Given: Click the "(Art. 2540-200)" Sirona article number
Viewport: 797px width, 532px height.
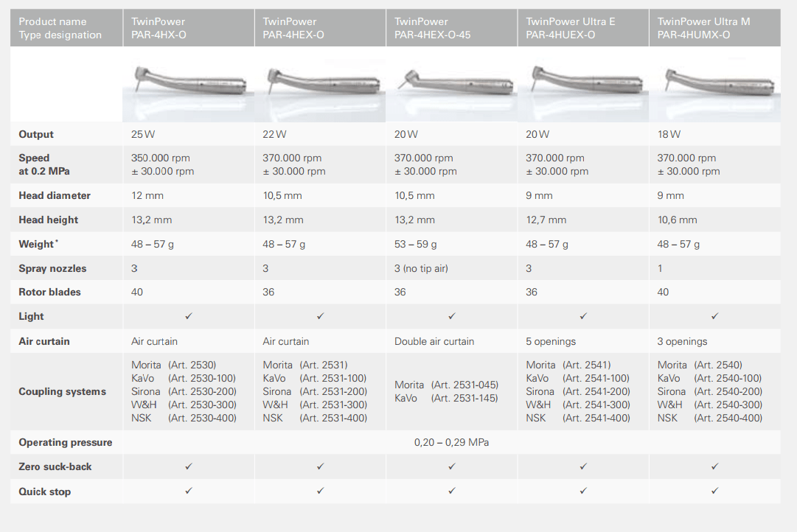Looking at the screenshot, I should [x=728, y=392].
